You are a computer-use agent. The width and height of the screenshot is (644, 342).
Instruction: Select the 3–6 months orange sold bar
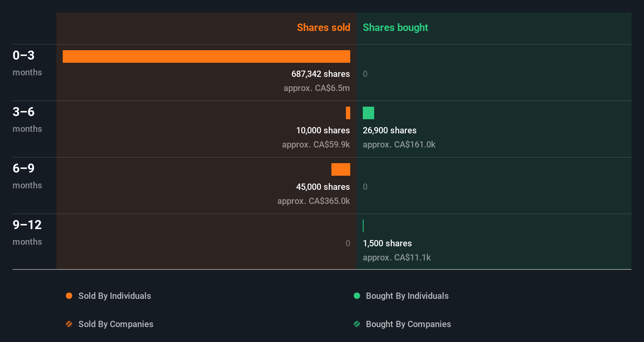coord(348,113)
